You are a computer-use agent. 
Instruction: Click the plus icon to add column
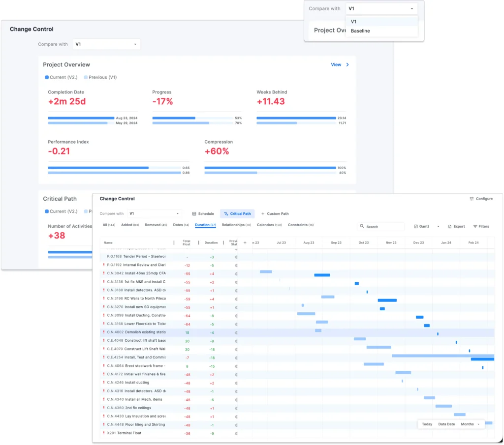245,242
